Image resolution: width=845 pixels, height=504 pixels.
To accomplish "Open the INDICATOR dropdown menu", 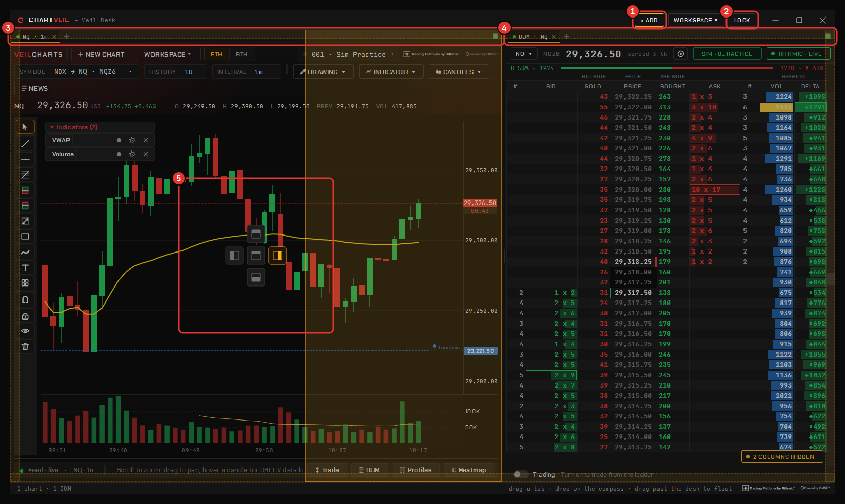I will (x=391, y=72).
